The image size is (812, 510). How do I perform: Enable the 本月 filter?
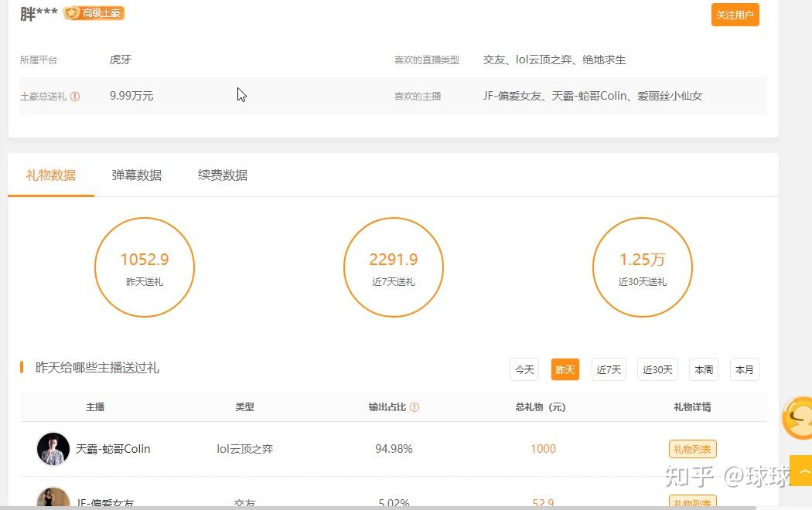coord(744,369)
